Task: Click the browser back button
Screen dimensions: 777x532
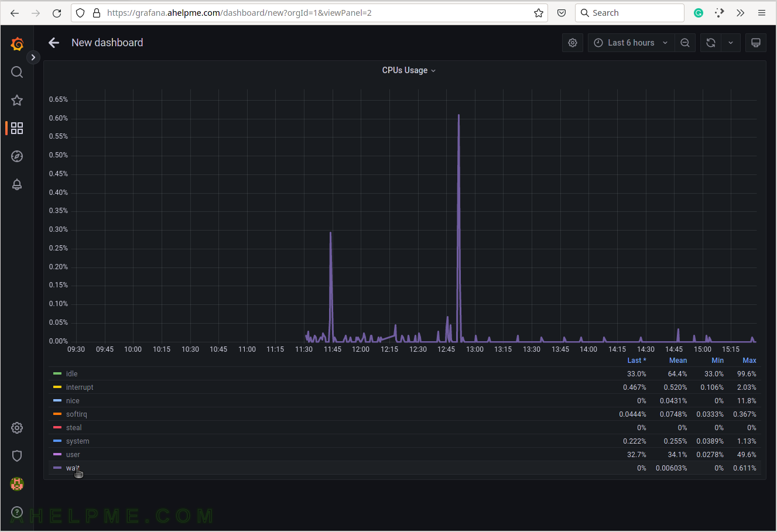Action: (15, 13)
